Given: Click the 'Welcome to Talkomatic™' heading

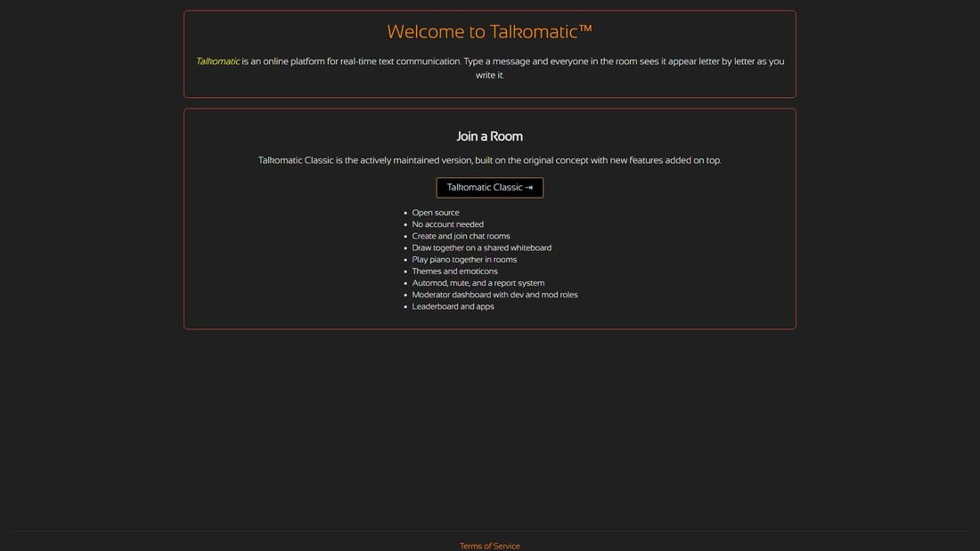Looking at the screenshot, I should (489, 32).
